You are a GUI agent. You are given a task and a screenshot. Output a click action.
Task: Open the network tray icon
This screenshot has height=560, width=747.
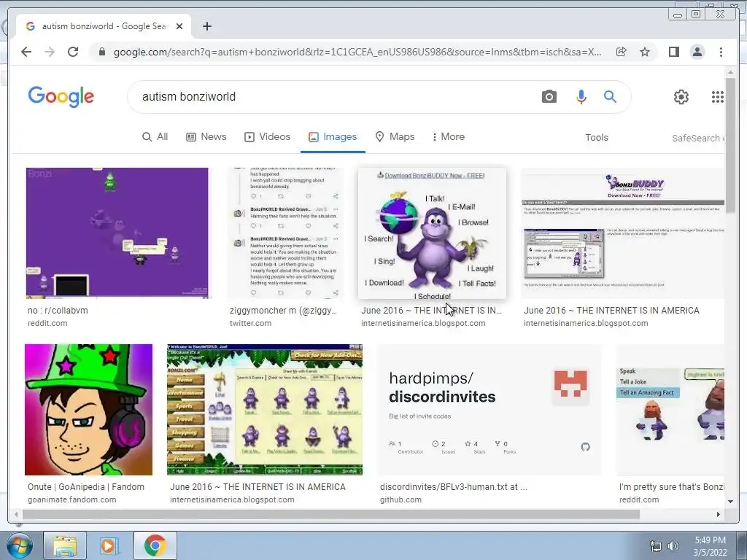656,546
